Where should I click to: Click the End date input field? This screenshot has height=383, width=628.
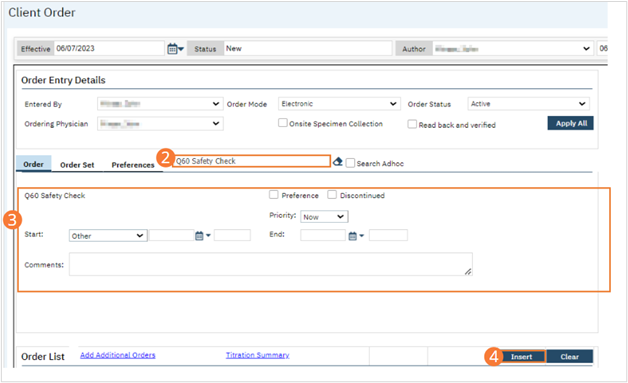tap(323, 235)
